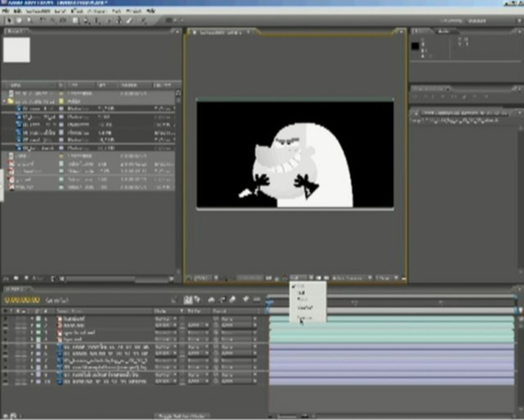The image size is (524, 420).
Task: Click the yellow current time display in timeline
Action: point(22,300)
